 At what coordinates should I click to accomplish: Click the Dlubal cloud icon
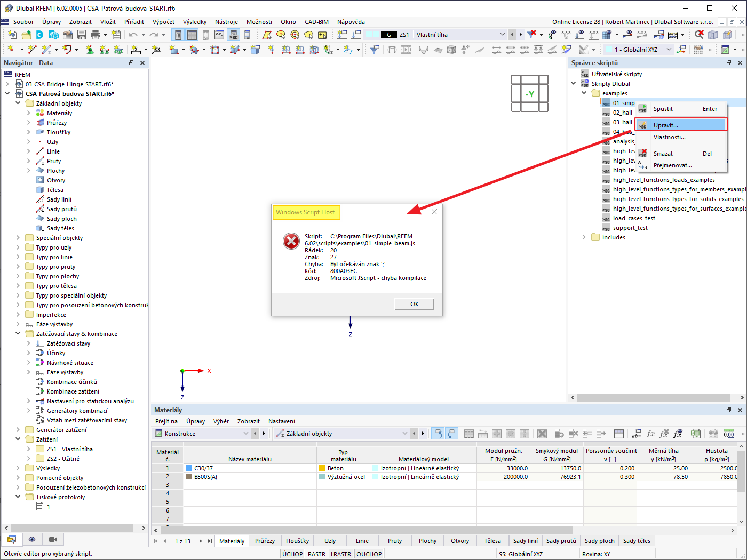[x=40, y=35]
